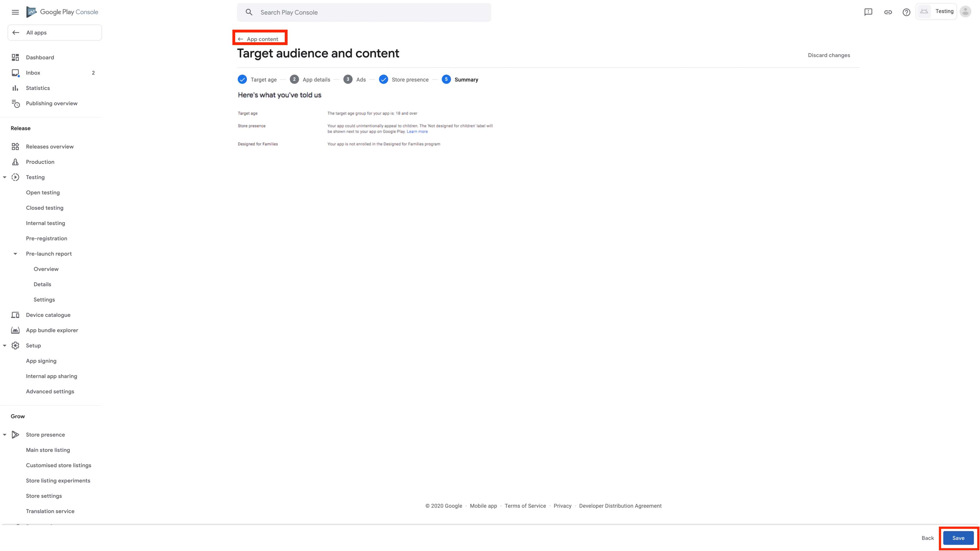Click the user account avatar

[x=965, y=11]
